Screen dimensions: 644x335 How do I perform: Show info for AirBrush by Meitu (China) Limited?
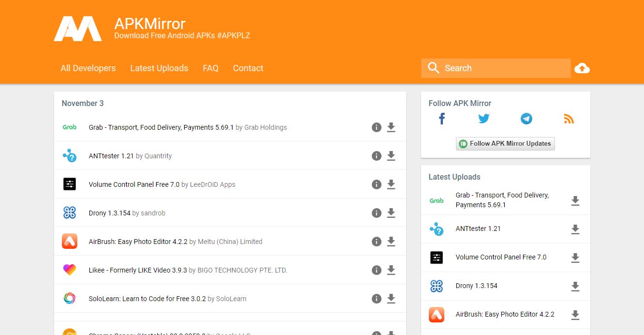[377, 242]
